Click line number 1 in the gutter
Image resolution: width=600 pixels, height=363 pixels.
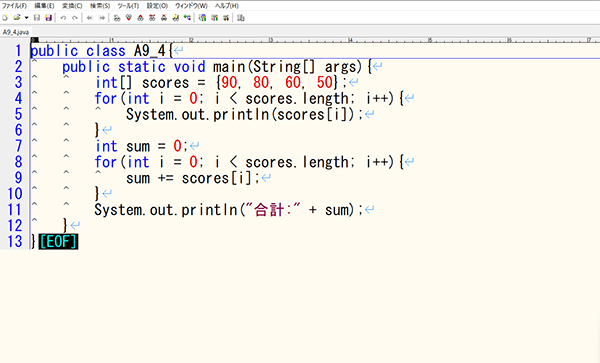18,50
